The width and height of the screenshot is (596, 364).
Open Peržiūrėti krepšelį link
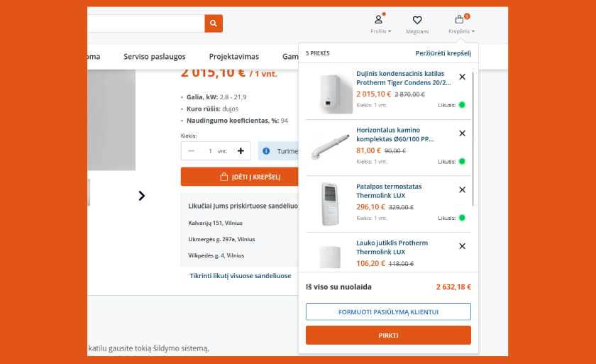(443, 53)
